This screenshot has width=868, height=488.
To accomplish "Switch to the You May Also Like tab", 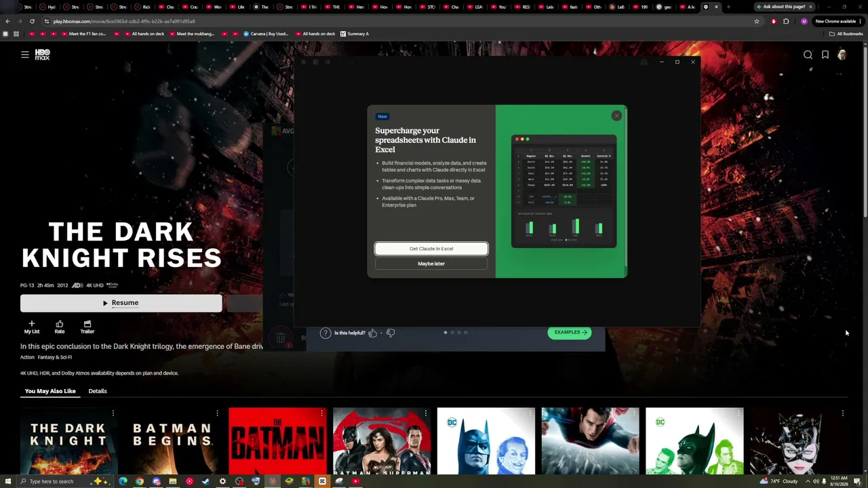I will [50, 391].
